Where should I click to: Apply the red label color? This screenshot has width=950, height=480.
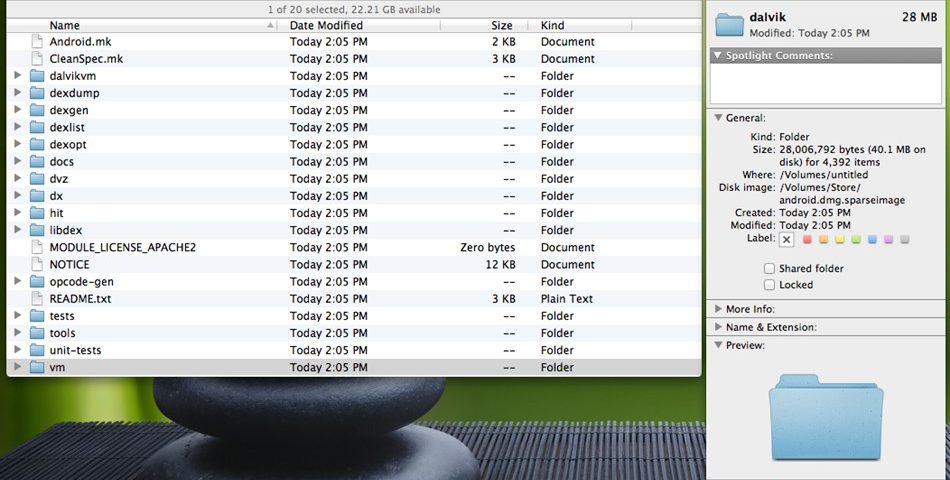[x=807, y=239]
